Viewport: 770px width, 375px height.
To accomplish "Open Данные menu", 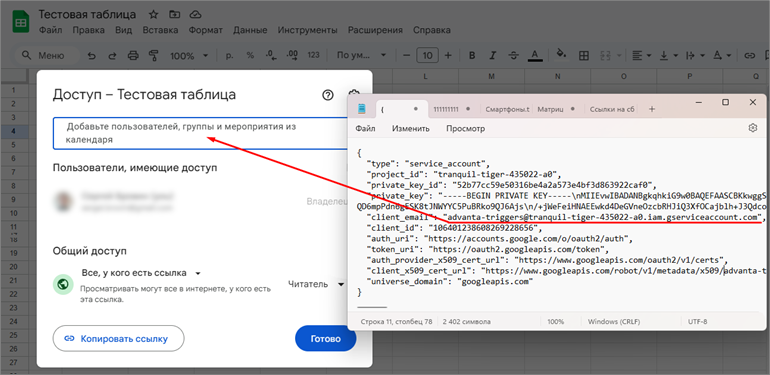I will (250, 30).
